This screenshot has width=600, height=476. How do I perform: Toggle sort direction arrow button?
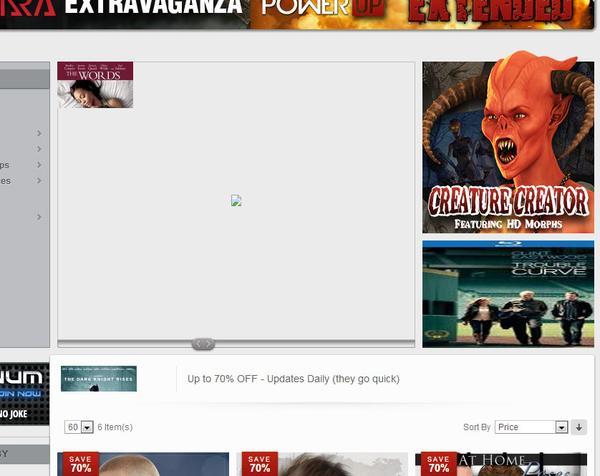579,427
